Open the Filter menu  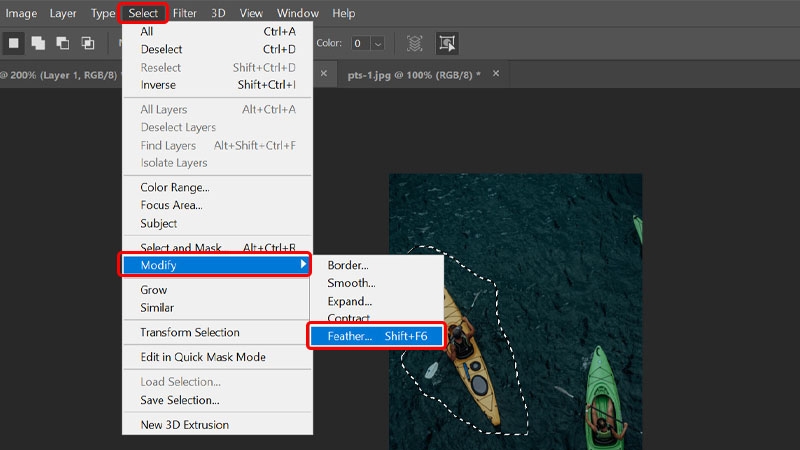185,13
